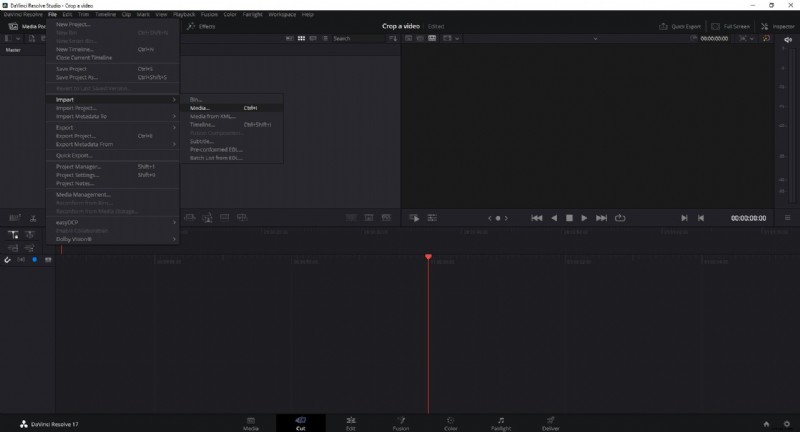Choose Save Project As... entry
Viewport: 800px width, 432px height.
[x=112, y=77]
